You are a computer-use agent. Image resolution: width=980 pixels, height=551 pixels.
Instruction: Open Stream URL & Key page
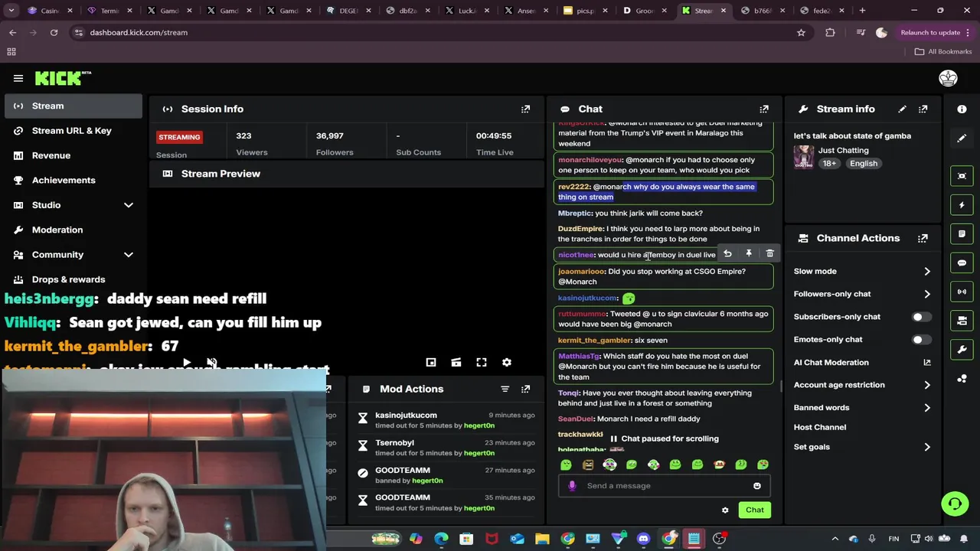[73, 130]
